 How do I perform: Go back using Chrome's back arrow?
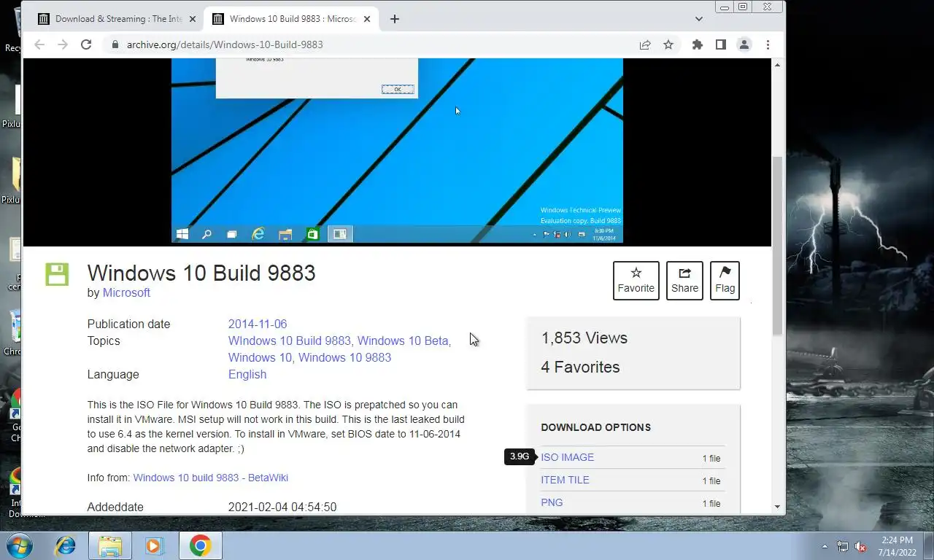click(x=39, y=44)
